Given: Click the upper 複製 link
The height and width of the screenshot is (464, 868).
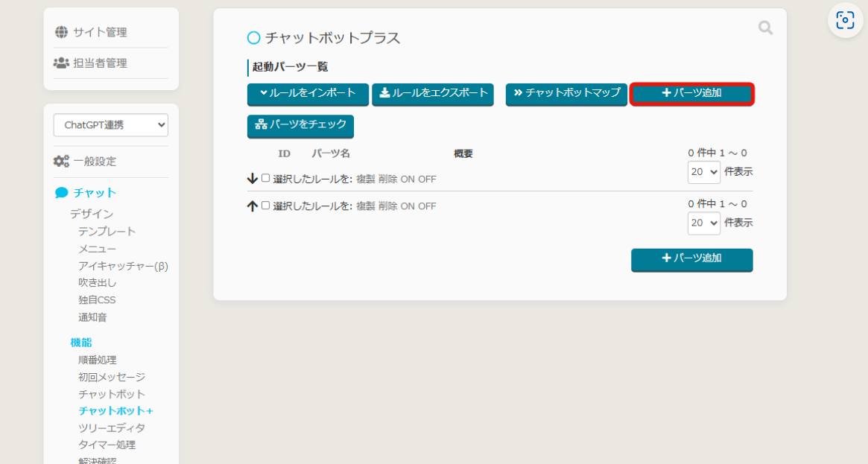Looking at the screenshot, I should (x=365, y=179).
